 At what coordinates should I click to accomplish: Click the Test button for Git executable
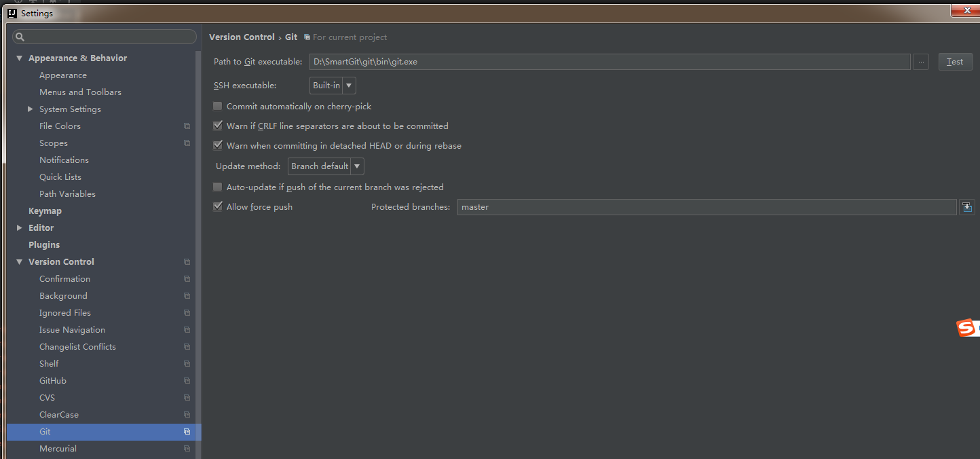956,62
